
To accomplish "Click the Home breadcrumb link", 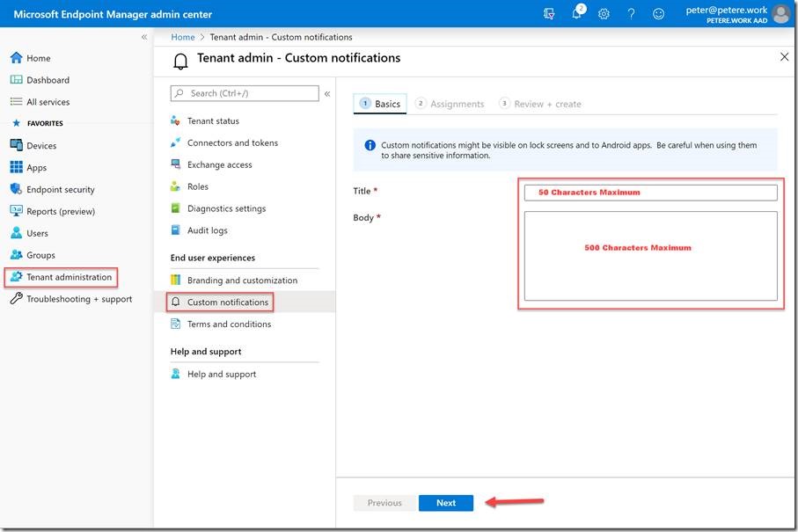I will (183, 37).
